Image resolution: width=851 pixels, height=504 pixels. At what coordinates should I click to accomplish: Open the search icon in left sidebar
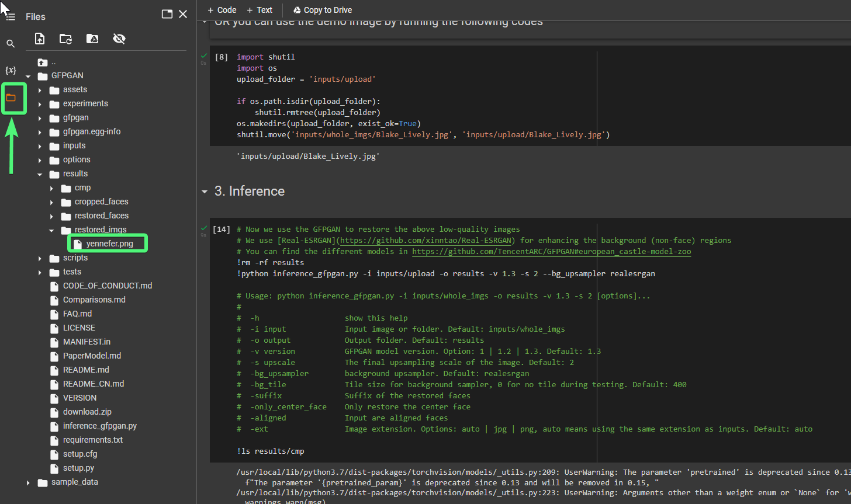(x=11, y=44)
